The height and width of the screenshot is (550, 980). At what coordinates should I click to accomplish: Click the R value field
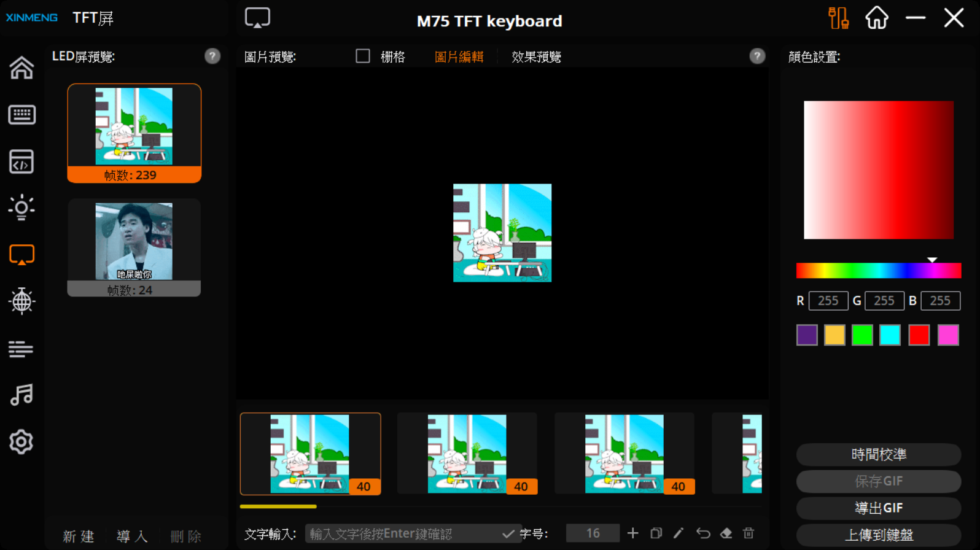pyautogui.click(x=828, y=301)
